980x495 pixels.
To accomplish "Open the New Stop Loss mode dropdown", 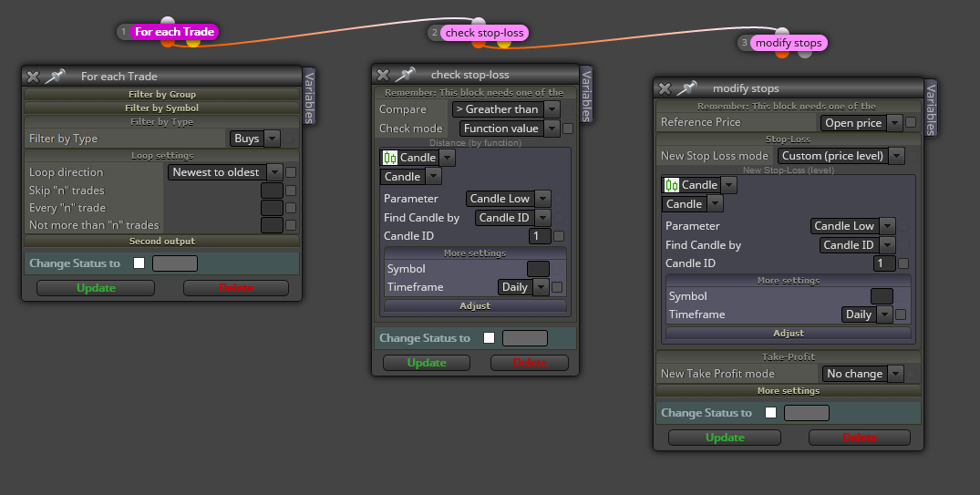I will point(841,156).
